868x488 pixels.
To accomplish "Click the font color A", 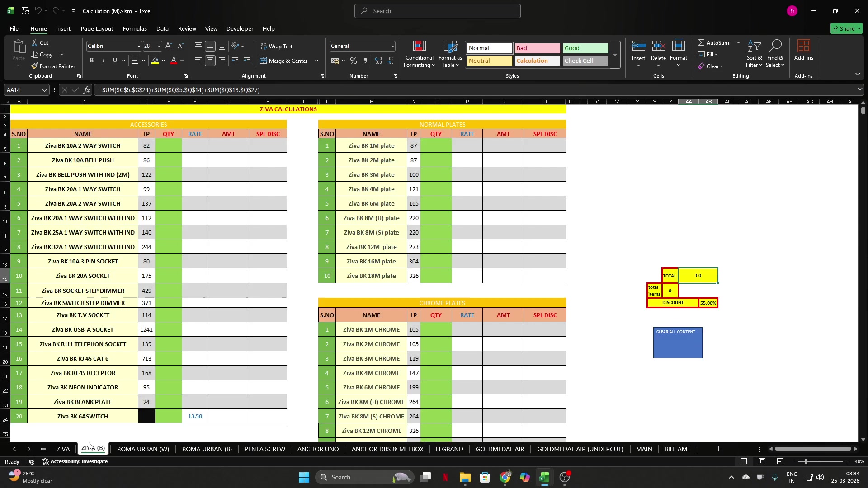I will pos(174,61).
